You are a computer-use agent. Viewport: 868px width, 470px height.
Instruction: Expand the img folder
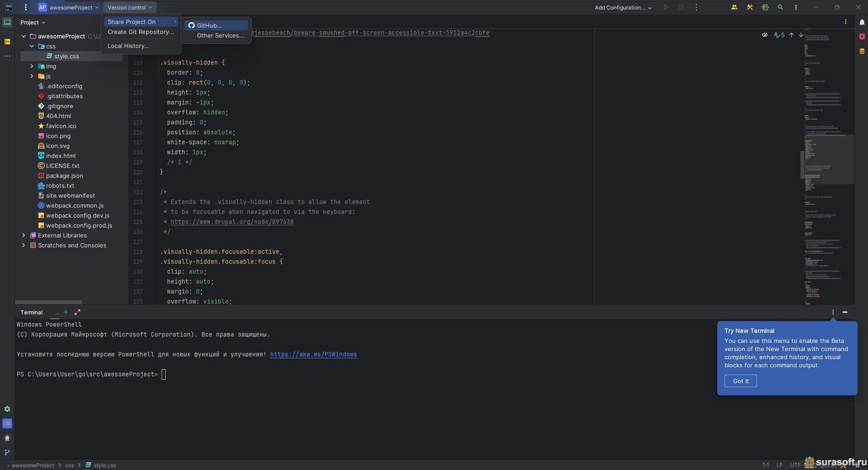[x=32, y=66]
